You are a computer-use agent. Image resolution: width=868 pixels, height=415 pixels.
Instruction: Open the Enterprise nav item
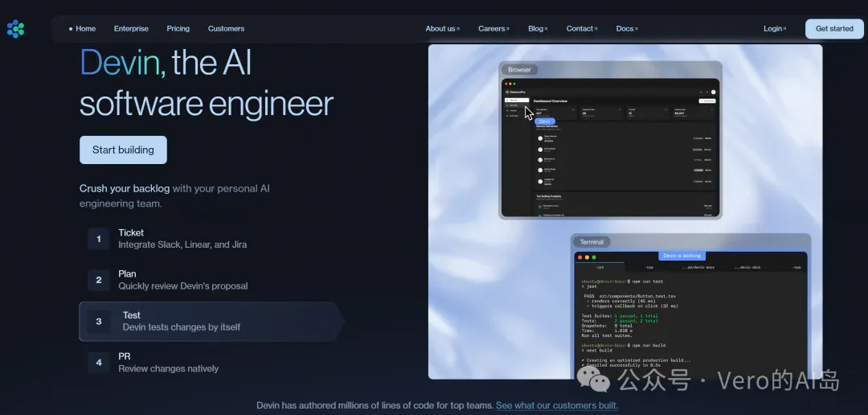pyautogui.click(x=131, y=29)
